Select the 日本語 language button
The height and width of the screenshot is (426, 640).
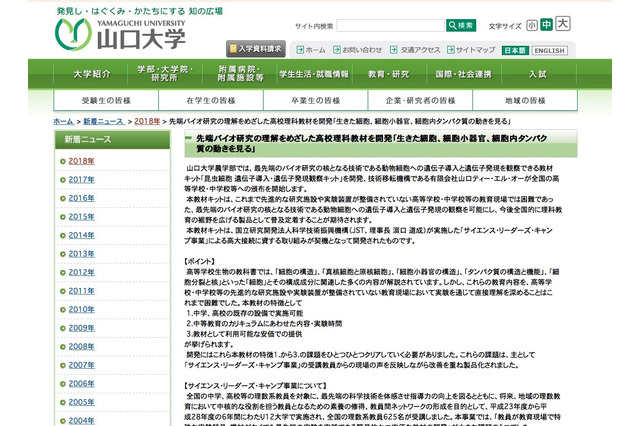514,50
